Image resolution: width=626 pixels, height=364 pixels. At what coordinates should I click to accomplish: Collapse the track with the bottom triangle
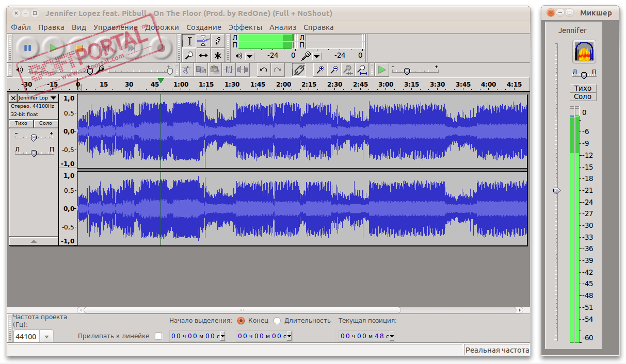pyautogui.click(x=34, y=241)
